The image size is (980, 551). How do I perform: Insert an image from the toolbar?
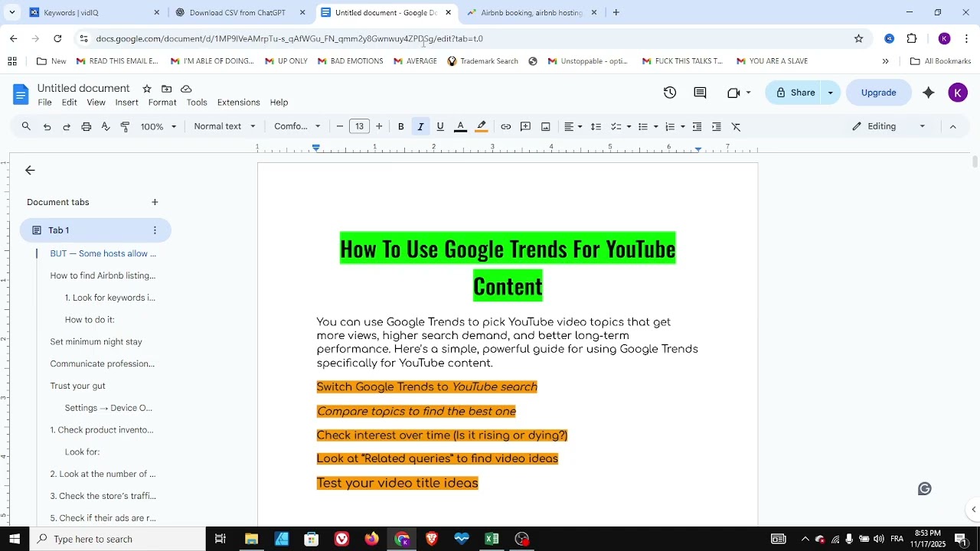point(545,126)
